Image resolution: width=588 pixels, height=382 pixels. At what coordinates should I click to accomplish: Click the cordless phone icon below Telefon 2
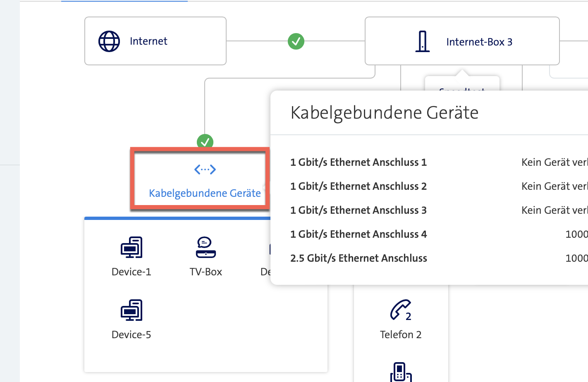(401, 372)
